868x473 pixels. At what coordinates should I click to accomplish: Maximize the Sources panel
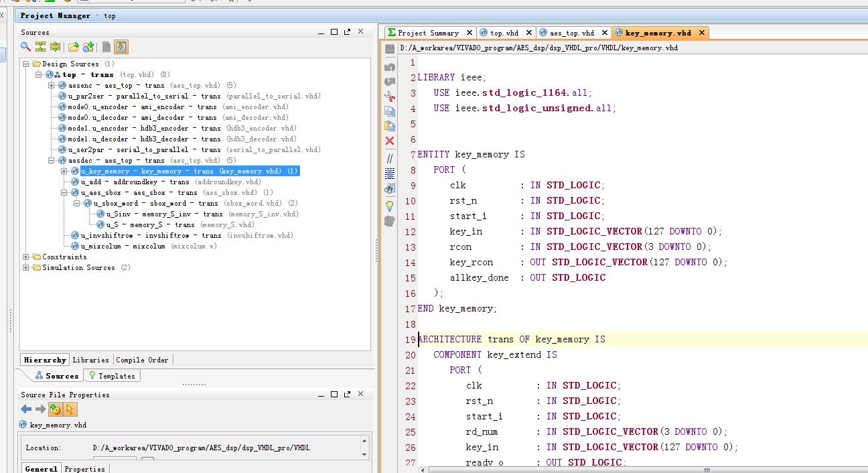(334, 31)
